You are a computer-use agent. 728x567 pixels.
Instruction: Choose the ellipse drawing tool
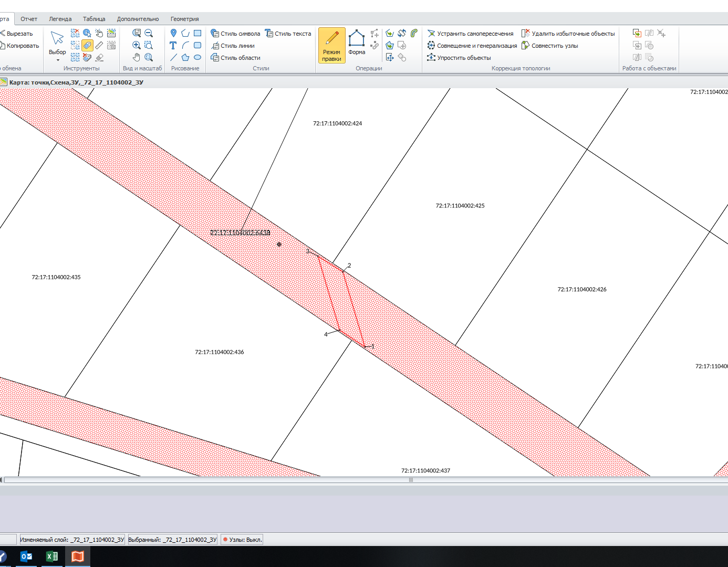pos(197,57)
